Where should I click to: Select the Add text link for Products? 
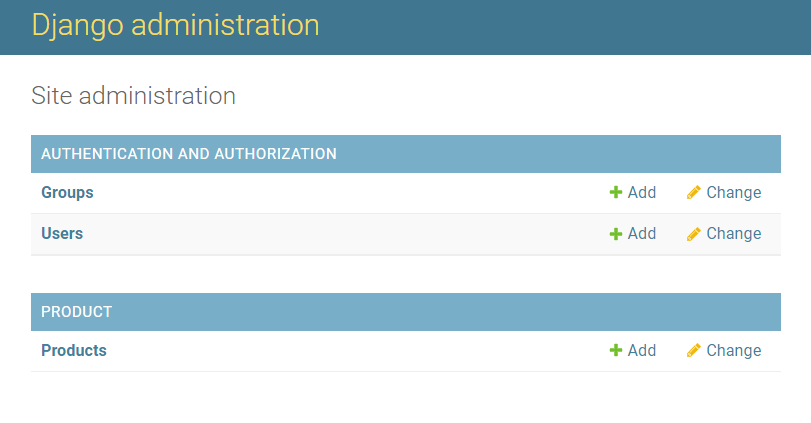(642, 351)
